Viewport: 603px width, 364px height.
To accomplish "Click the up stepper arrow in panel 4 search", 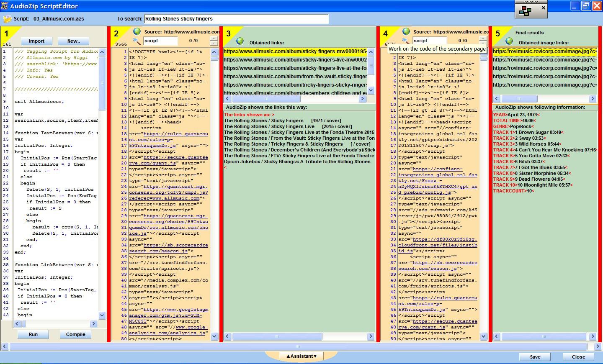I will (483, 39).
